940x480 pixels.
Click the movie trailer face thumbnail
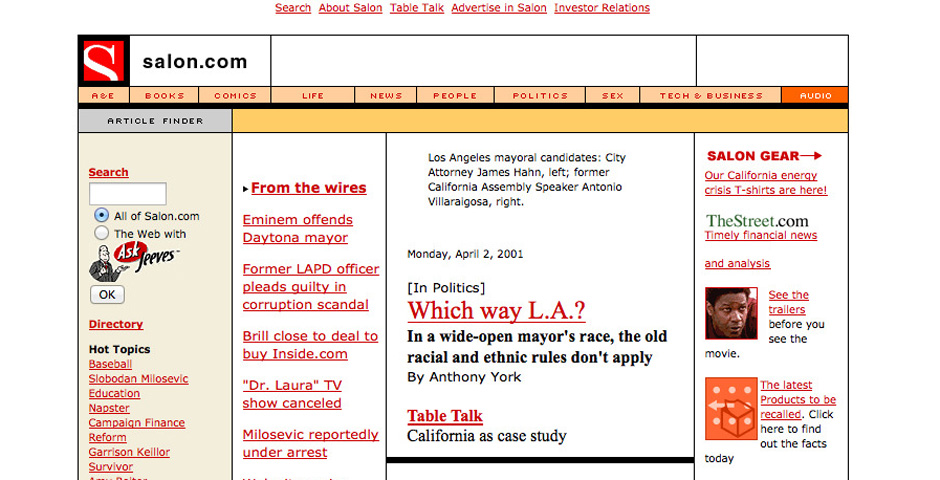(731, 313)
